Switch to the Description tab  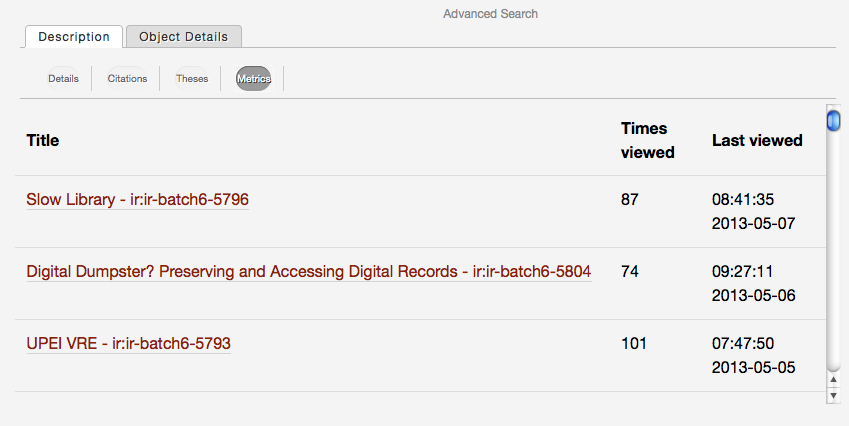pyautogui.click(x=74, y=37)
